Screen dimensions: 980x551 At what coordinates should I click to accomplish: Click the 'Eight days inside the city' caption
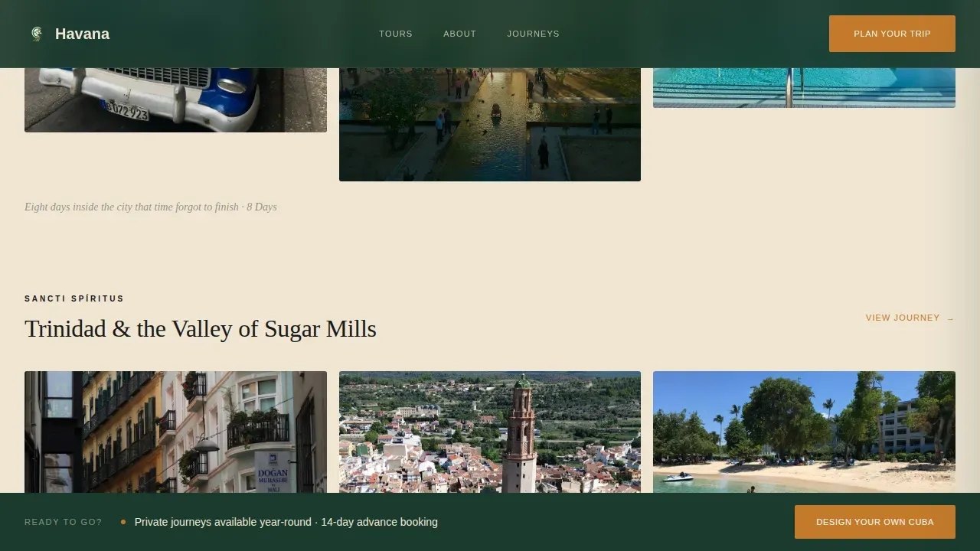(151, 207)
